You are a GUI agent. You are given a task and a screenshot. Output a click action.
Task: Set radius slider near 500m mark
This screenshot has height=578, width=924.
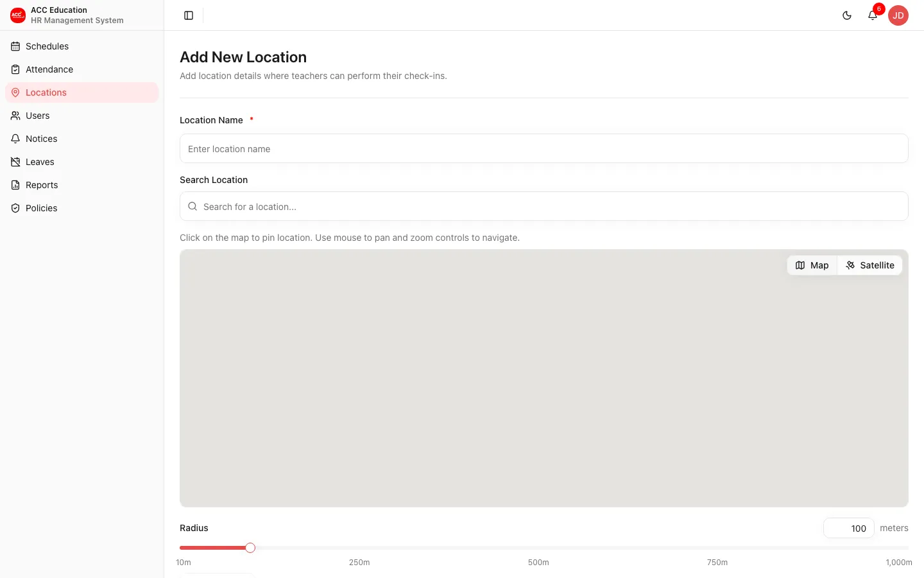click(x=538, y=548)
